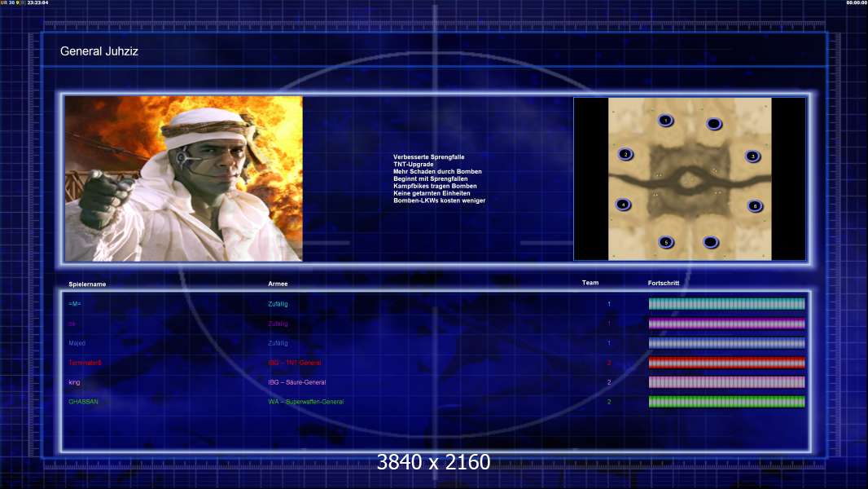Image resolution: width=868 pixels, height=489 pixels.
Task: Click the Armee column header
Action: [278, 284]
